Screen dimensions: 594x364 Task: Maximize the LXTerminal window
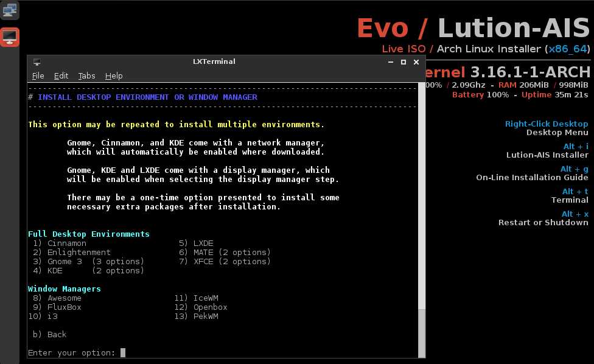pyautogui.click(x=404, y=61)
